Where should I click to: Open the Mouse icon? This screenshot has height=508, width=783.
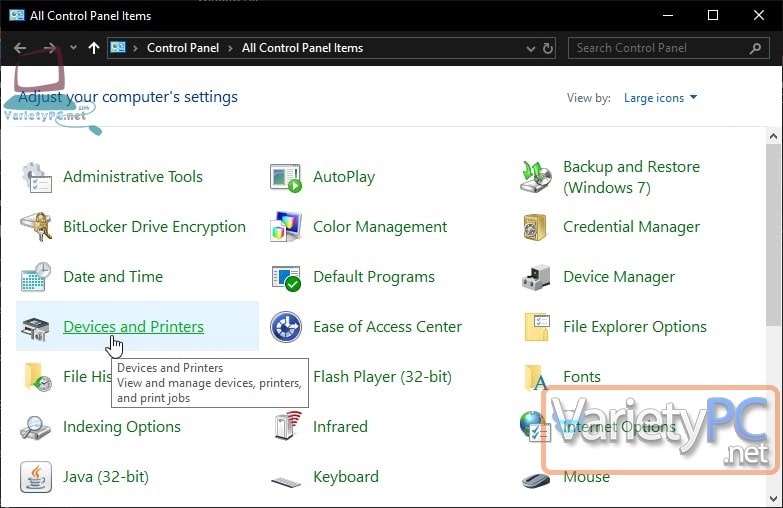pyautogui.click(x=536, y=480)
